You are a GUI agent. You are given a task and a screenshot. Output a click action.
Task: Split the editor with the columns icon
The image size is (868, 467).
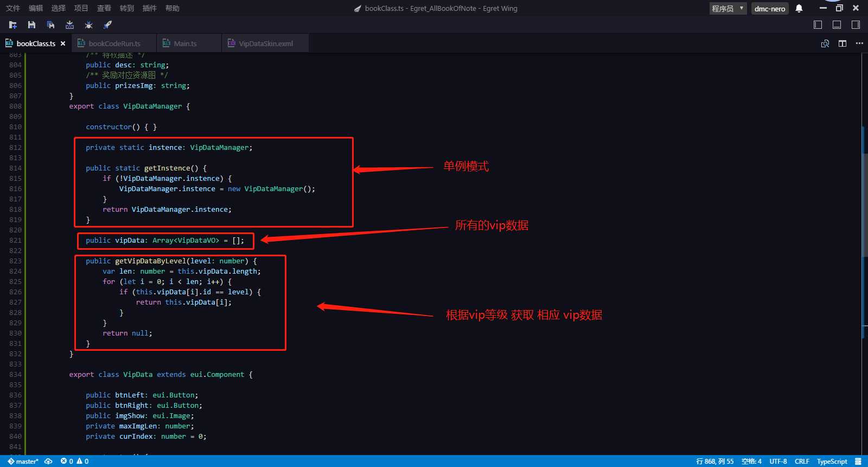point(843,43)
